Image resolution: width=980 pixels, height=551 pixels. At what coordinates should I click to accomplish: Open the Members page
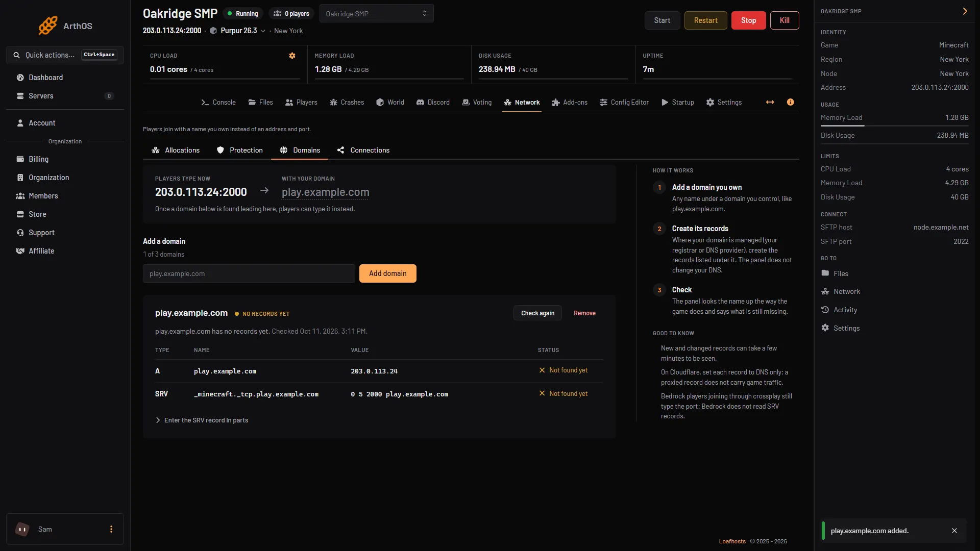65,196
